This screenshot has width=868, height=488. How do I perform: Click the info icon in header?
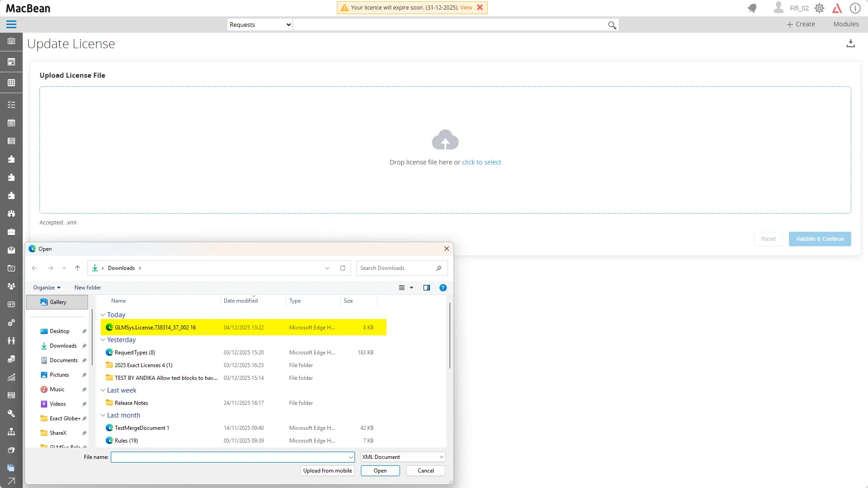pyautogui.click(x=855, y=8)
